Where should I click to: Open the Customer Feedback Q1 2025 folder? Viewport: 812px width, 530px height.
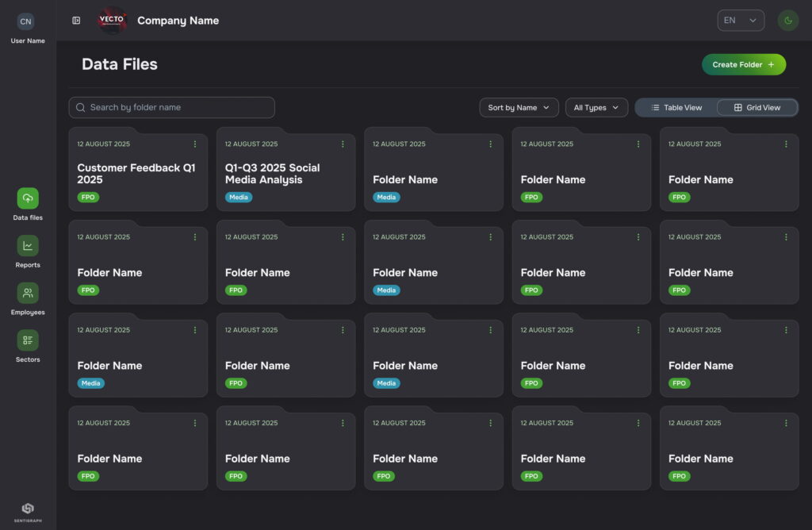click(x=136, y=174)
